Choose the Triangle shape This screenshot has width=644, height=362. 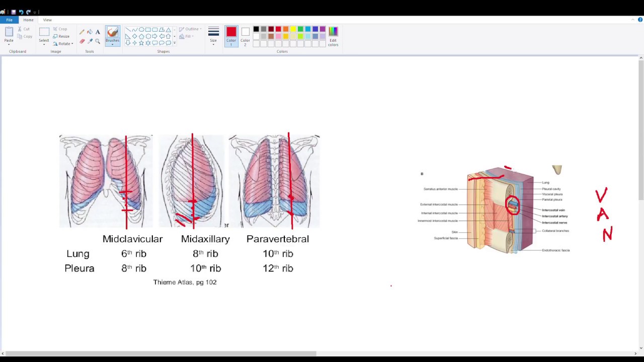click(x=168, y=29)
